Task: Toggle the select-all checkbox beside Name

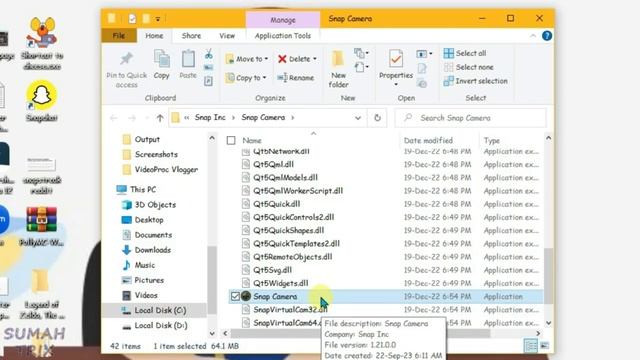Action: [x=231, y=140]
